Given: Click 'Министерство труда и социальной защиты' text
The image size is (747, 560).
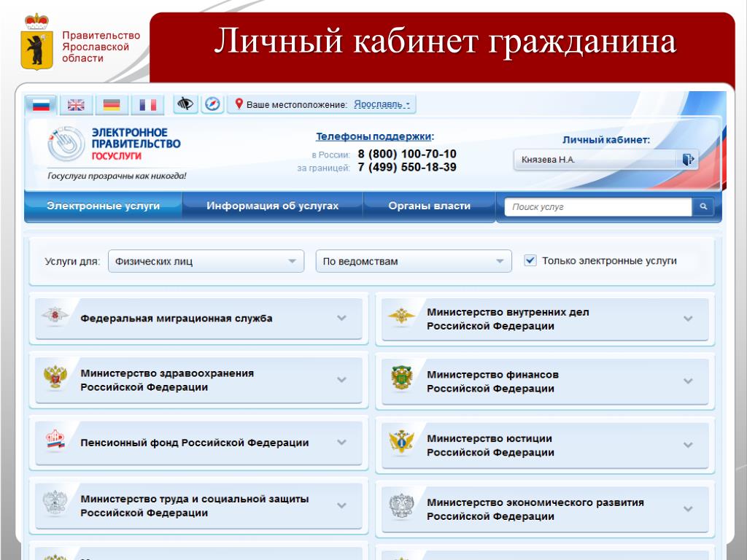Looking at the screenshot, I should (194, 505).
